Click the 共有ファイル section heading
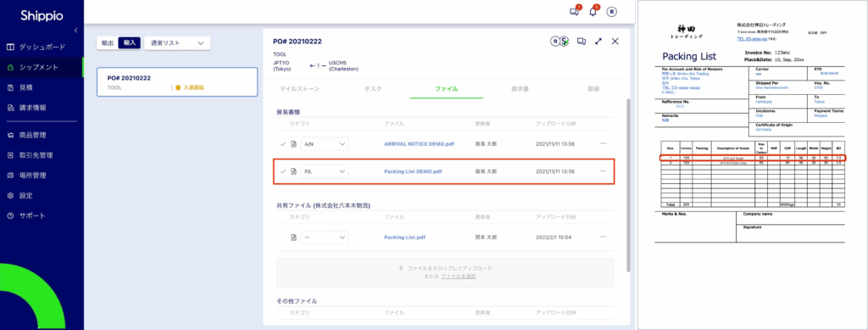The image size is (868, 330). [x=323, y=205]
